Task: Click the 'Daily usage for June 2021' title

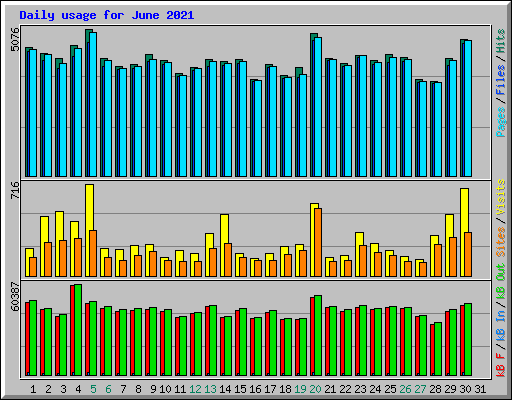Action: point(107,15)
